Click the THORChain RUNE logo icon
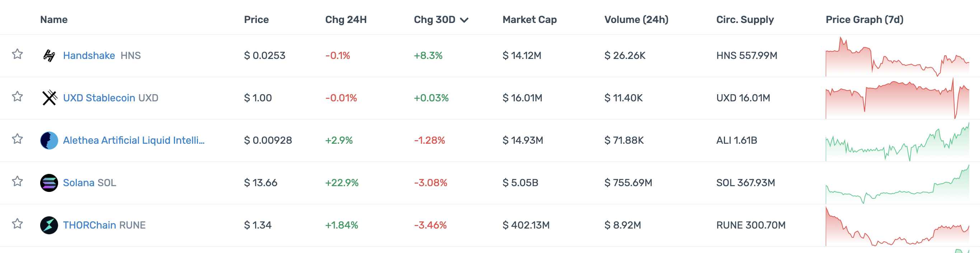The image size is (980, 253). pyautogui.click(x=49, y=225)
